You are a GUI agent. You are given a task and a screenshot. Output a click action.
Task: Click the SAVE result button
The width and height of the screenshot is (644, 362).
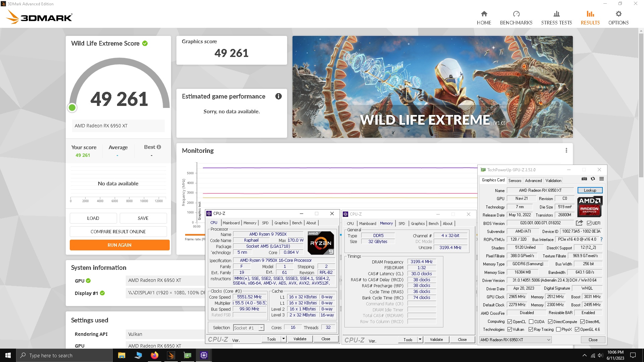(x=143, y=218)
